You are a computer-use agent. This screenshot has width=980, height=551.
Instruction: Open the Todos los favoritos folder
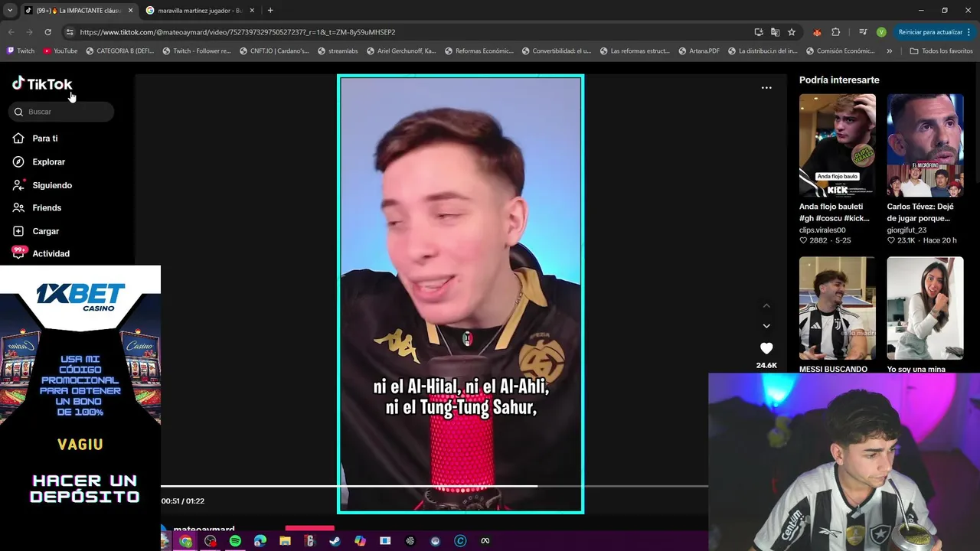[941, 51]
